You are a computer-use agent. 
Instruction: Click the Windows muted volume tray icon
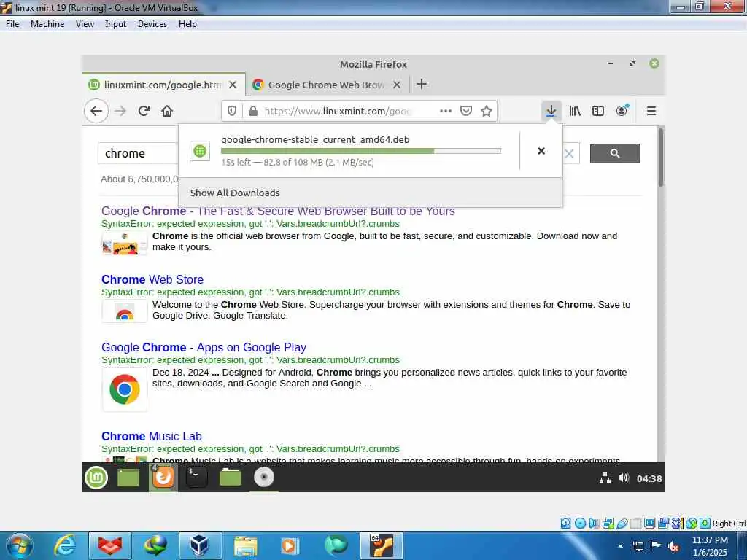coord(673,547)
